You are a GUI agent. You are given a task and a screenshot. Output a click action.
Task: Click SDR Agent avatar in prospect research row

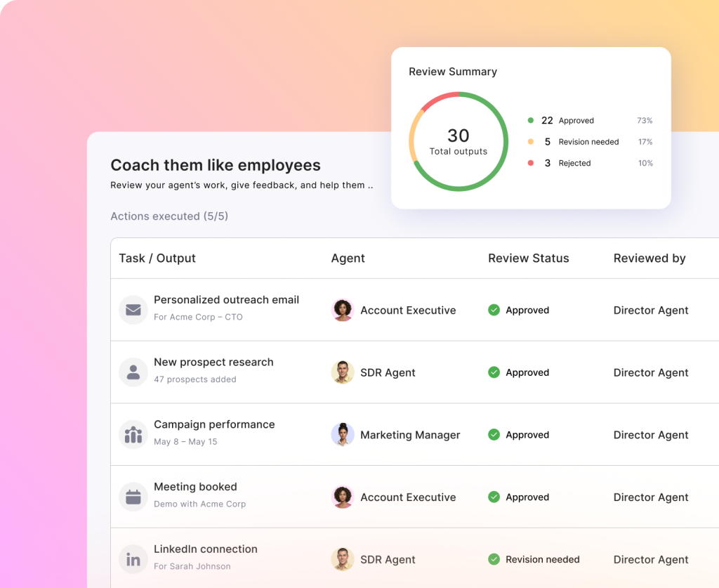(x=343, y=372)
